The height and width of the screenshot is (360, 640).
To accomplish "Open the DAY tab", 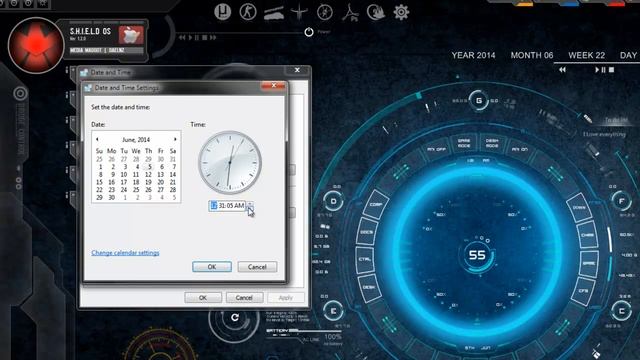I will coord(629,55).
